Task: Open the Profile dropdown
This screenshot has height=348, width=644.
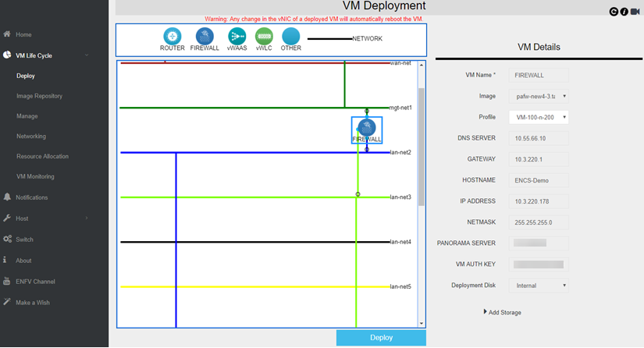Action: [538, 117]
